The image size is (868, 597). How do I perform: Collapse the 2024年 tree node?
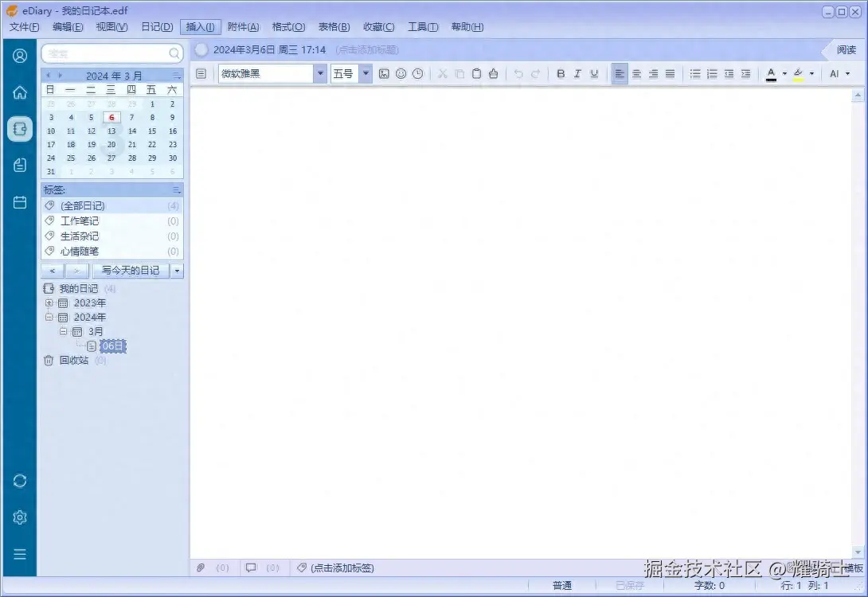(x=49, y=317)
